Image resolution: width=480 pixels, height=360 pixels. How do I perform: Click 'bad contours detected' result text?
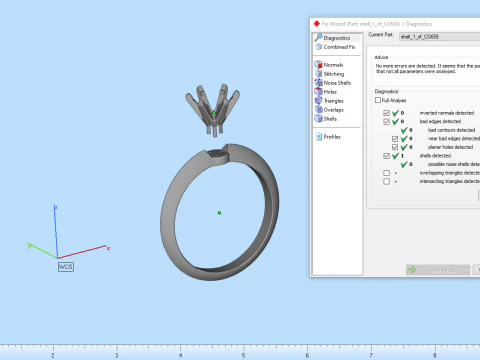[451, 130]
